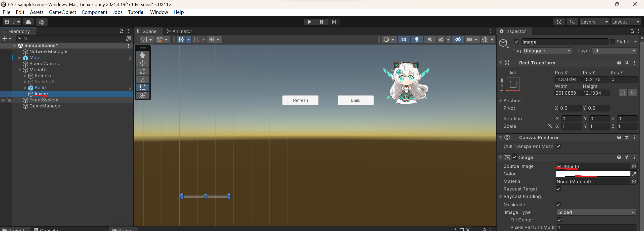Image resolution: width=644 pixels, height=231 pixels.
Task: Toggle Fill Center checkbox
Action: coord(559,220)
